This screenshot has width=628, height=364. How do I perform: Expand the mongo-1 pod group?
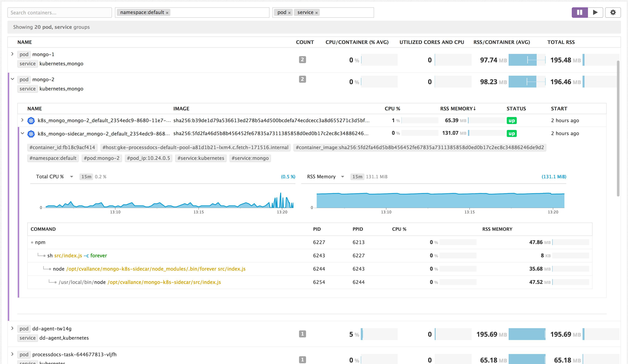tap(12, 54)
